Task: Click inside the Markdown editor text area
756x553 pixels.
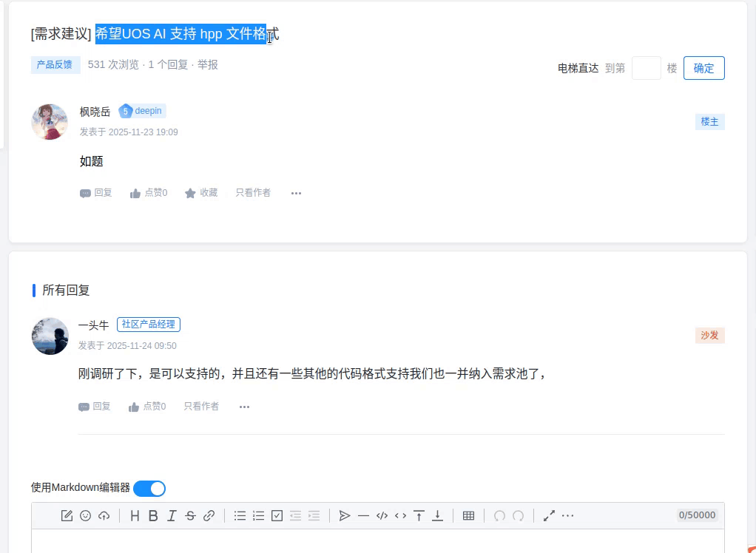Action: (378, 541)
